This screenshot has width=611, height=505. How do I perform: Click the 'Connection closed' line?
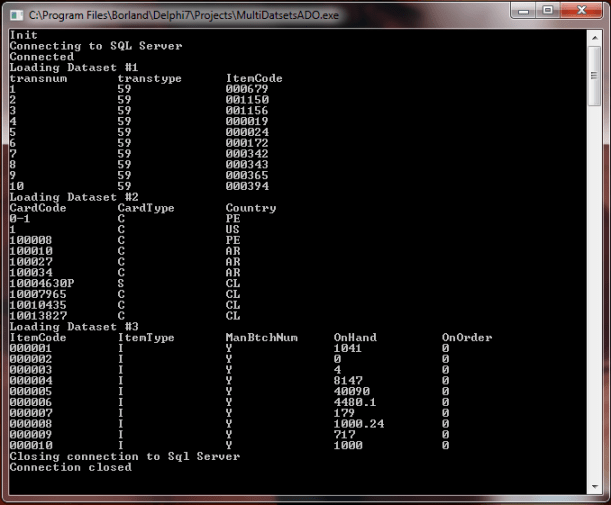71,467
